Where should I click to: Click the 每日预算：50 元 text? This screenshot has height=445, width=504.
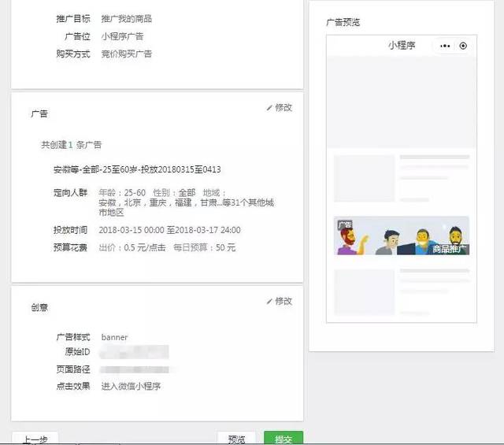click(205, 247)
